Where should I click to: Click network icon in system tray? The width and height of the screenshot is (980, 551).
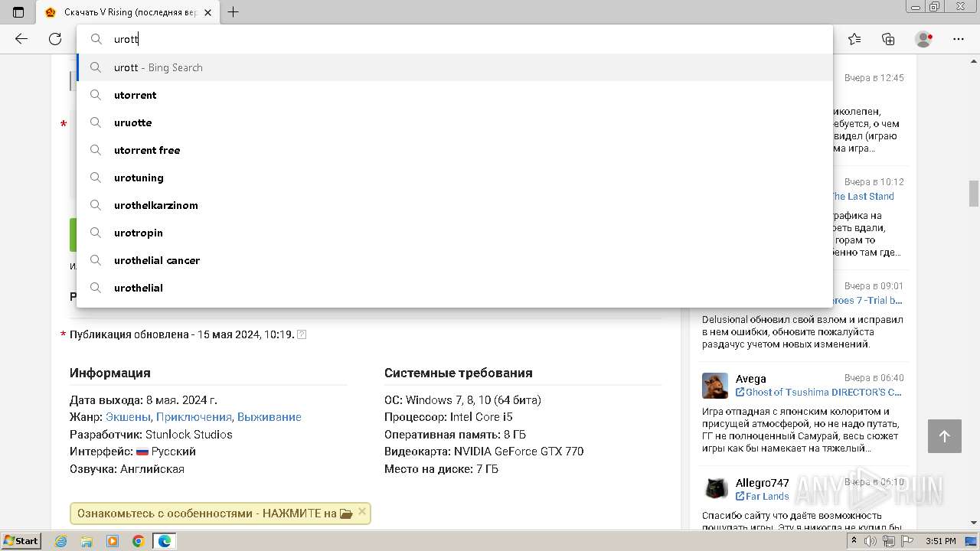889,541
